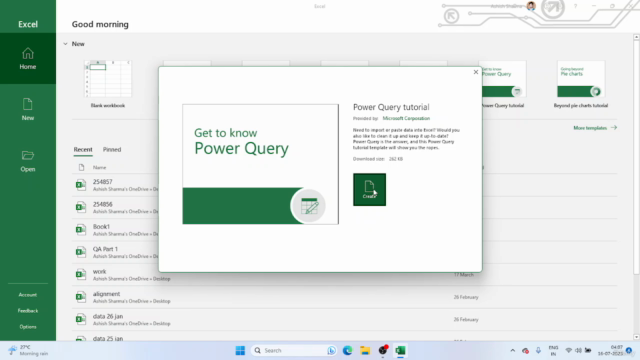The width and height of the screenshot is (640, 360).
Task: Open the Microsoft Corporation provider link
Action: (x=406, y=118)
